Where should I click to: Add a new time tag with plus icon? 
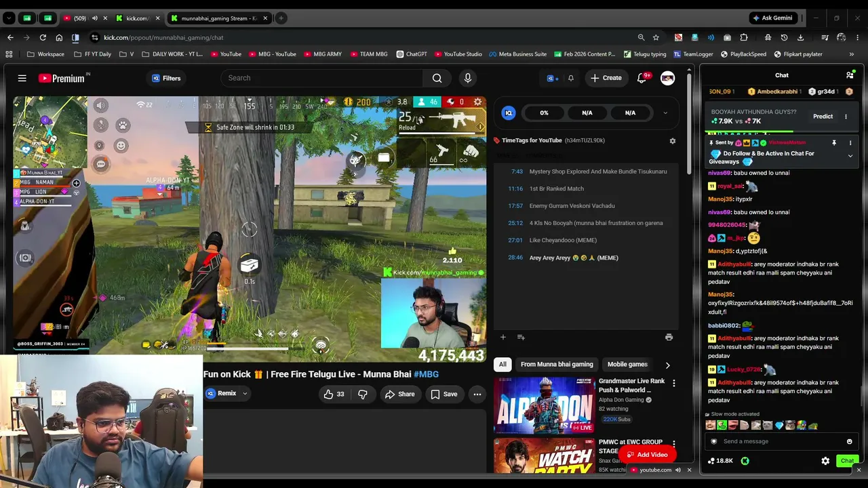(503, 337)
